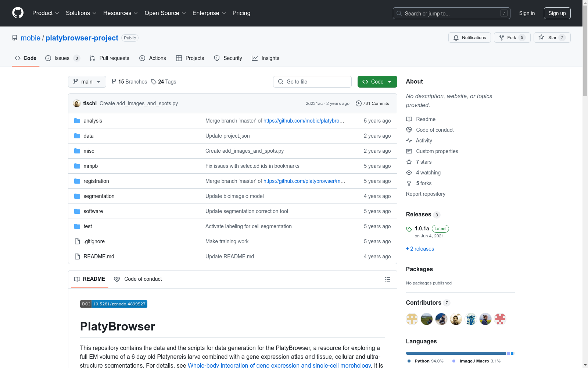588x368 pixels.
Task: Click tischi's avatar in latest commit
Action: click(x=77, y=103)
